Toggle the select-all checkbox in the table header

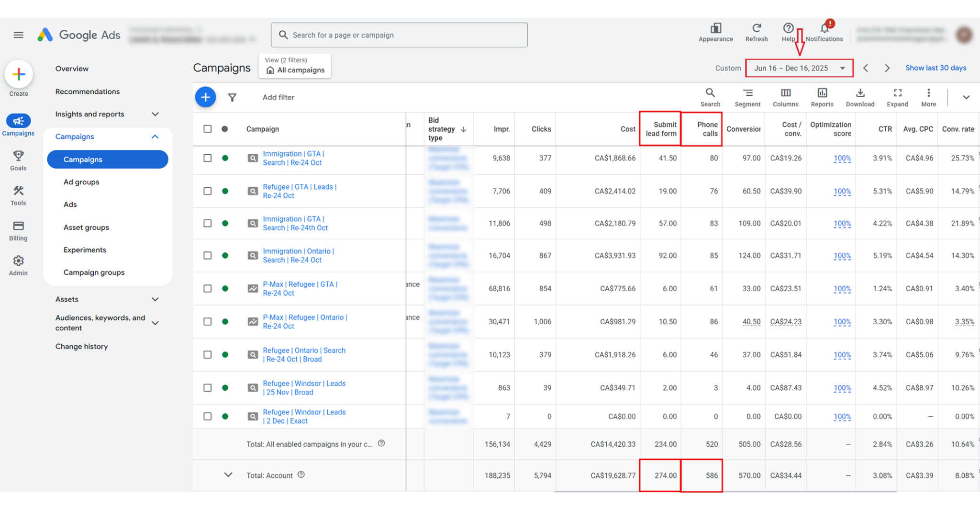click(207, 129)
